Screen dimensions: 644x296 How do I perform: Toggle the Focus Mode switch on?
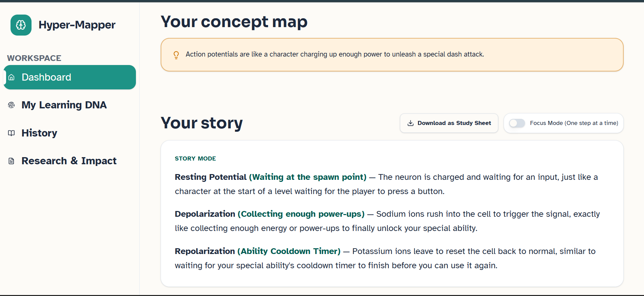tap(517, 123)
